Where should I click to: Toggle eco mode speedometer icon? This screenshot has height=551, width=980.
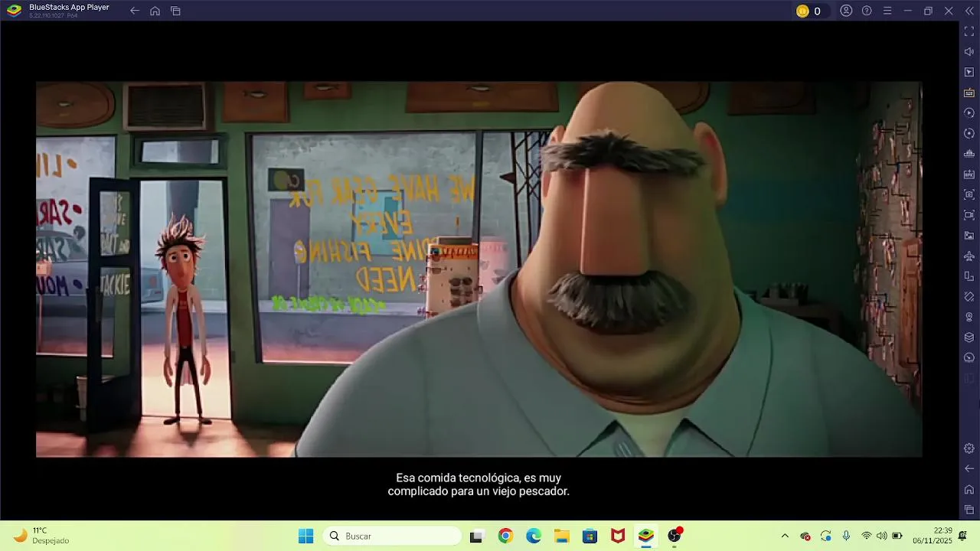coord(969,358)
